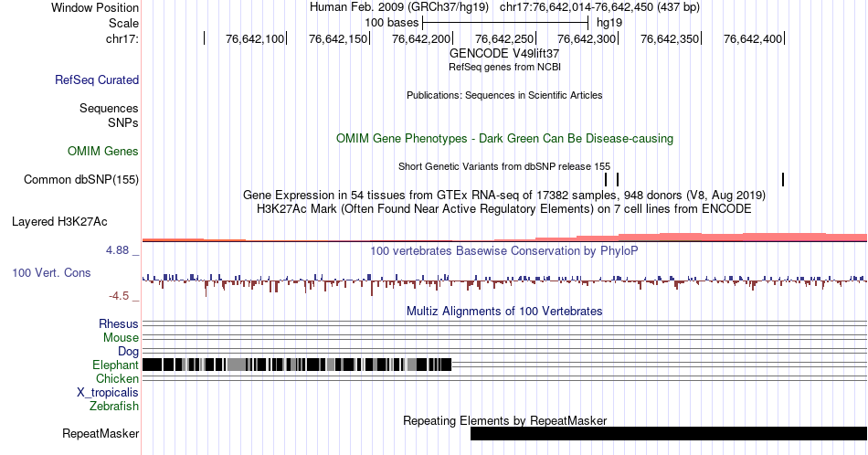Click the Sequences track label
This screenshot has height=455, width=868.
click(109, 108)
